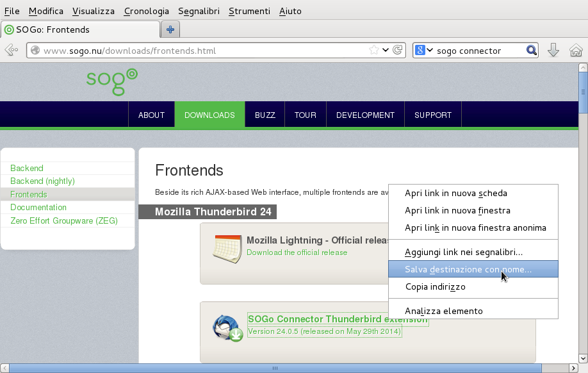The width and height of the screenshot is (588, 373).
Task: Click the Lightning calendar icon
Action: coord(227,249)
